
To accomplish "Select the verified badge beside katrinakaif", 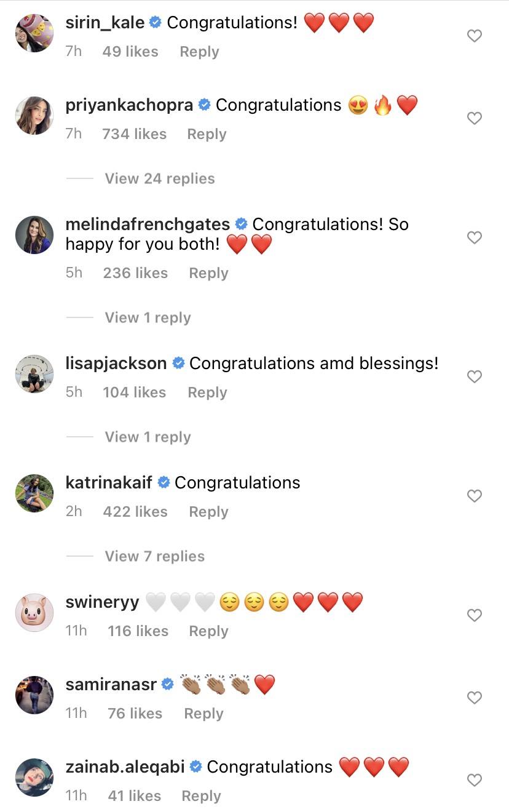I will point(164,483).
